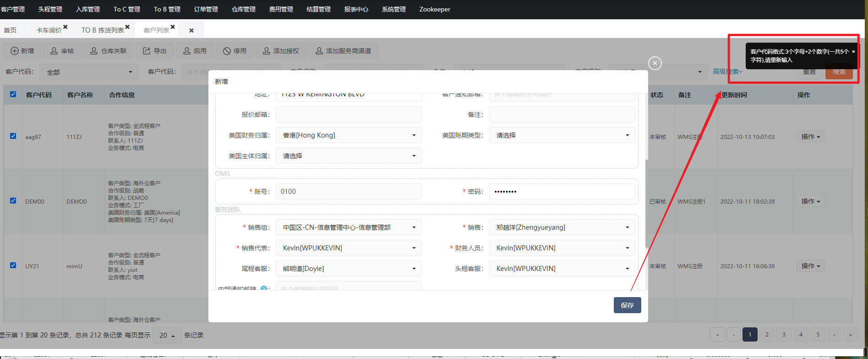Open the 入库管理 menu
Viewport: 868px width, 359px height.
click(88, 9)
